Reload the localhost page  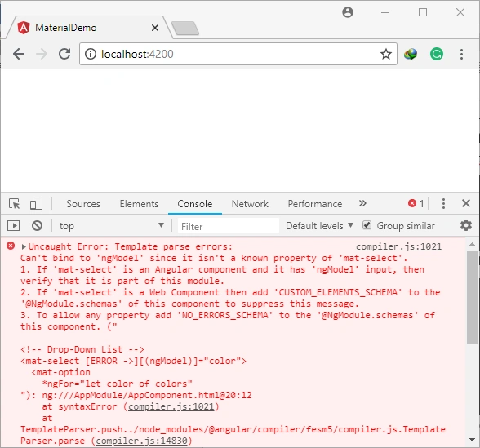64,54
